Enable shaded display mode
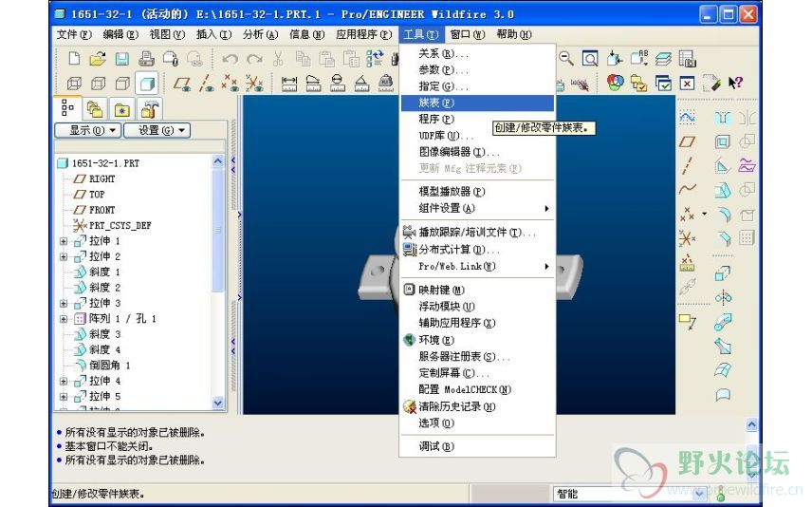This screenshot has height=507, width=812. tap(147, 83)
